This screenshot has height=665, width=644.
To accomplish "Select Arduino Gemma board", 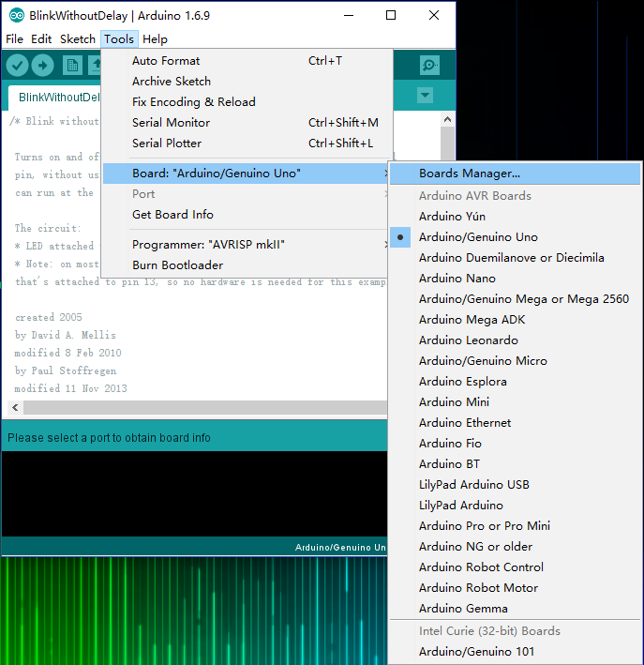I will 515,609.
